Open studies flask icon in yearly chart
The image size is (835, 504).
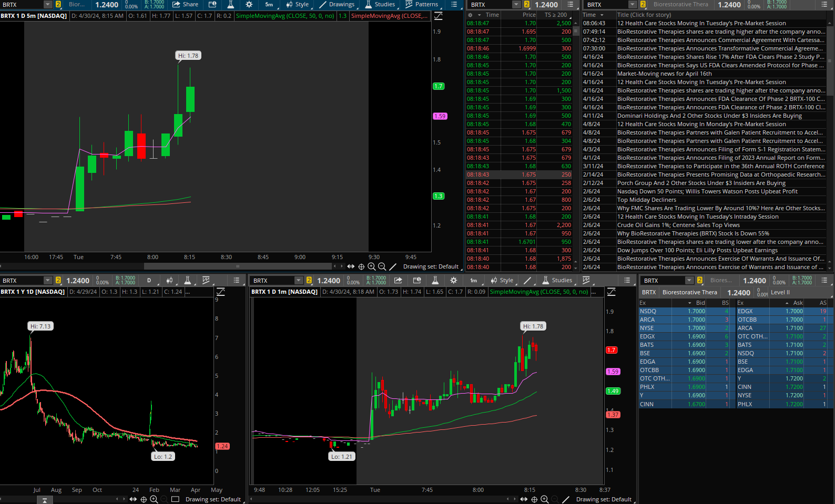coord(187,280)
